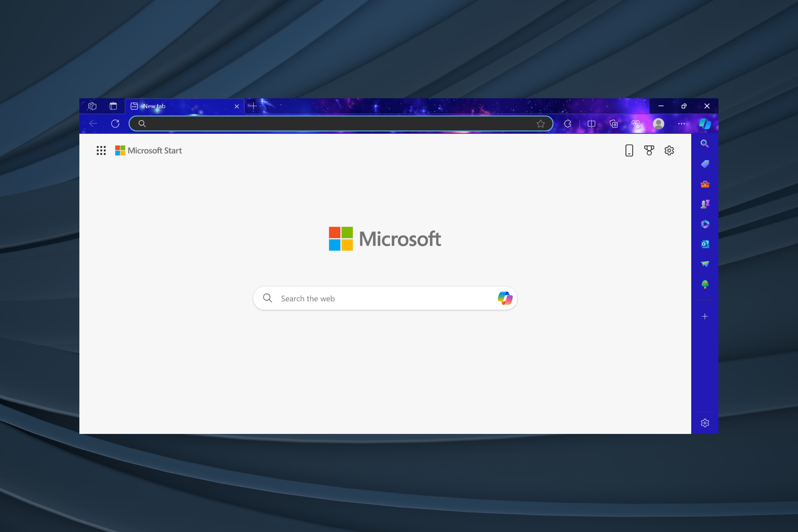Open the Microsoft Start link

coord(148,150)
